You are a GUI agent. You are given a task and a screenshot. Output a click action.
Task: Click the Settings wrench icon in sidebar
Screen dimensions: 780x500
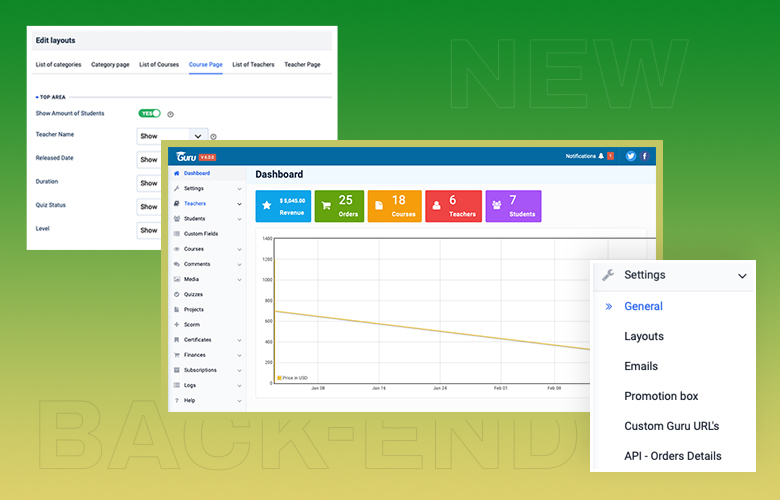[x=177, y=189]
